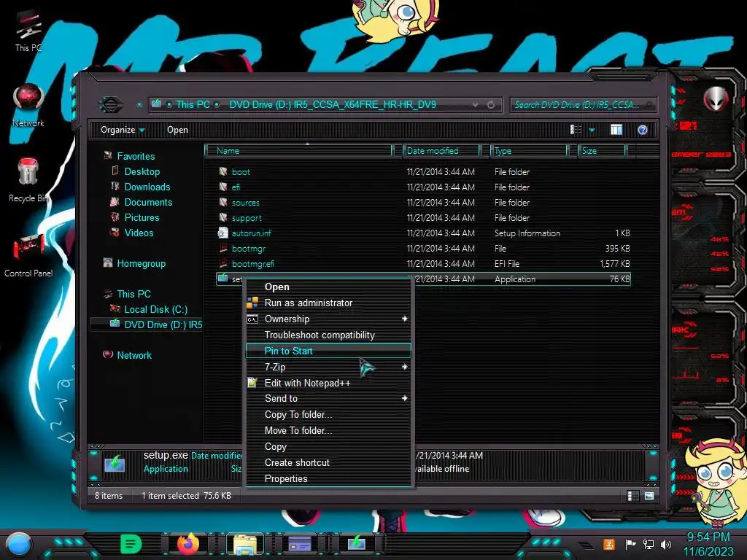Choose Edit with Notepad++
Viewport: 747px width, 560px height.
pyautogui.click(x=328, y=383)
